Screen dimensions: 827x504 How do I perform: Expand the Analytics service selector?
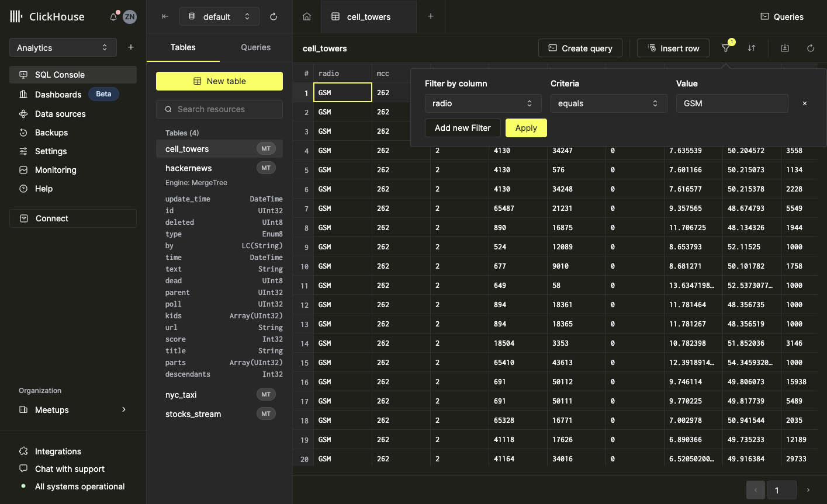[x=63, y=48]
